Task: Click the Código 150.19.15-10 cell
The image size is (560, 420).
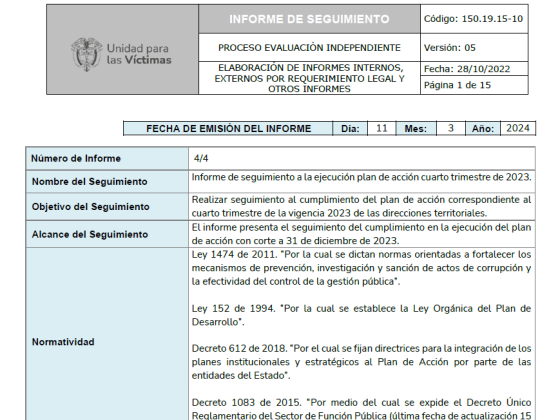Action: click(474, 19)
